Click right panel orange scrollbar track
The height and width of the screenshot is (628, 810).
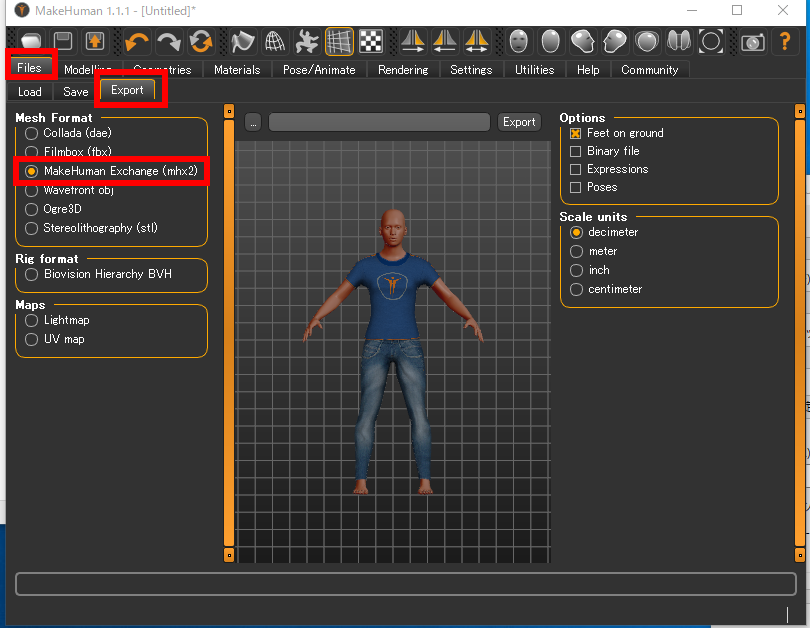pyautogui.click(x=800, y=333)
